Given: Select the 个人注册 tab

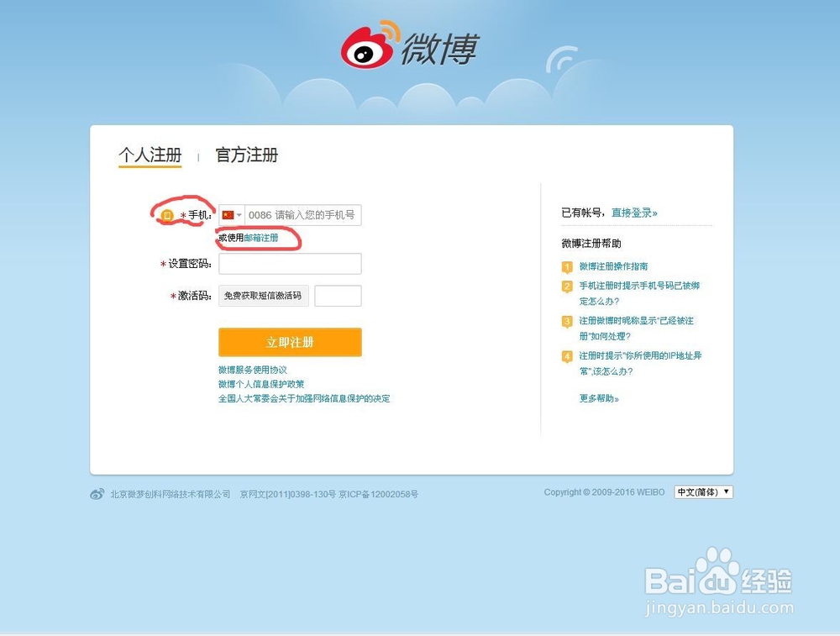Looking at the screenshot, I should (x=150, y=155).
